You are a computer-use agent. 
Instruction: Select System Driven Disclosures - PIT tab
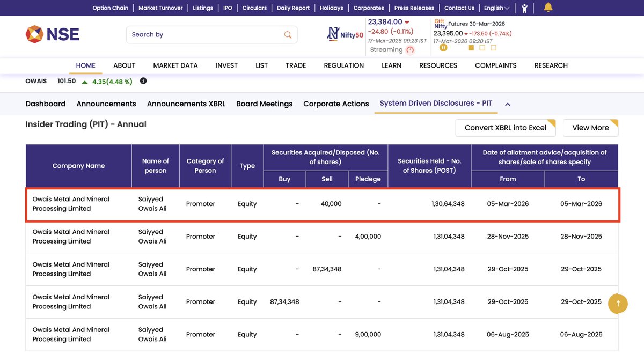tap(436, 103)
